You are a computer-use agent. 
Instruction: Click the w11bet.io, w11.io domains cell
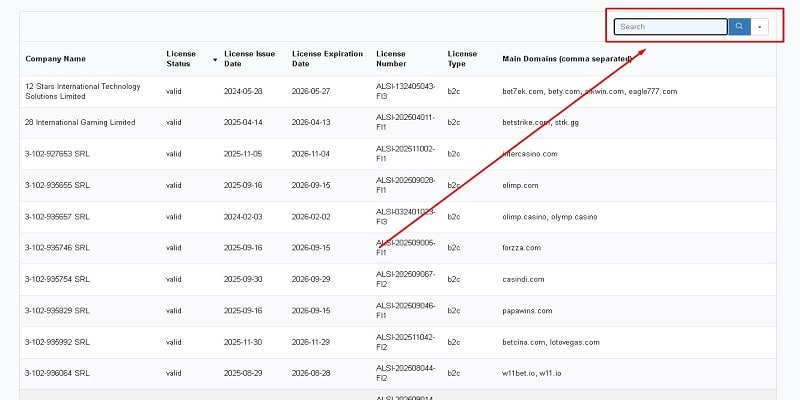[x=532, y=373]
